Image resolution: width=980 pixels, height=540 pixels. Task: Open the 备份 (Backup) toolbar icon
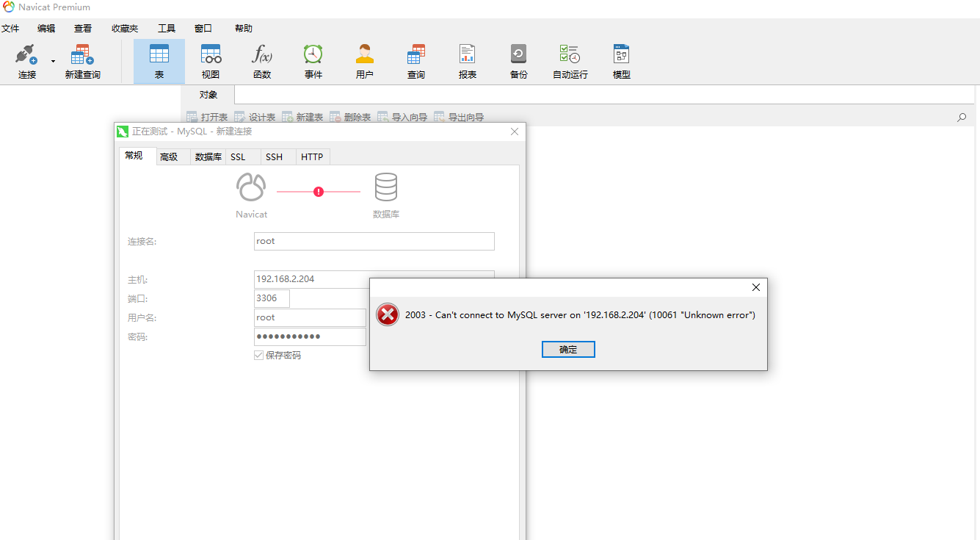coord(519,62)
